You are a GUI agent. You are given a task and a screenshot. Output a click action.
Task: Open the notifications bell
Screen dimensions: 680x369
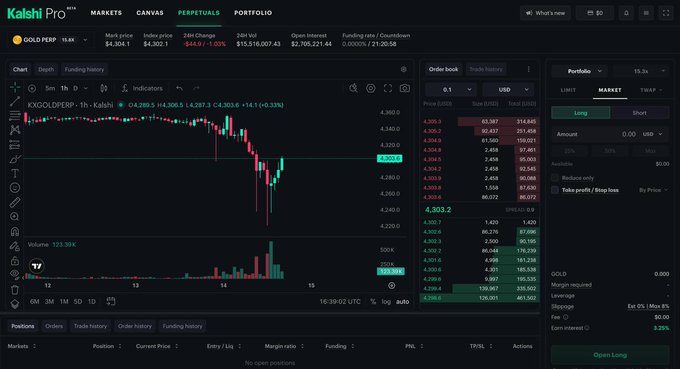(626, 13)
